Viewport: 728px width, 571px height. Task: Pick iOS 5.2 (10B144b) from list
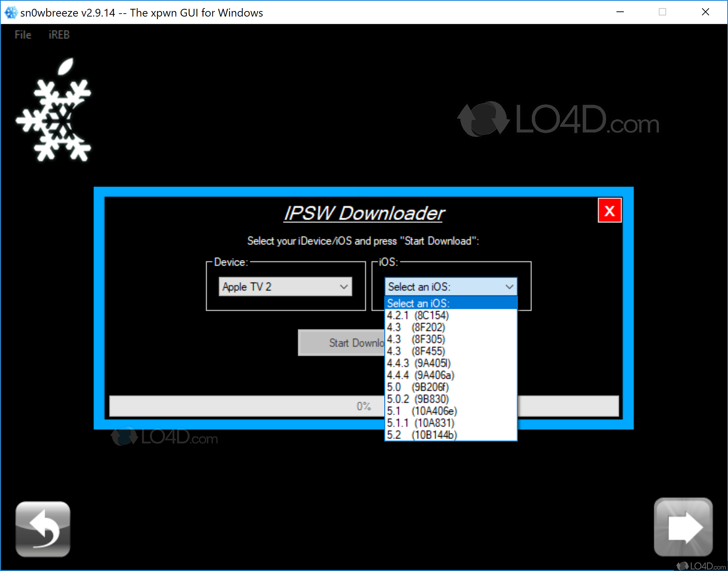tap(422, 435)
